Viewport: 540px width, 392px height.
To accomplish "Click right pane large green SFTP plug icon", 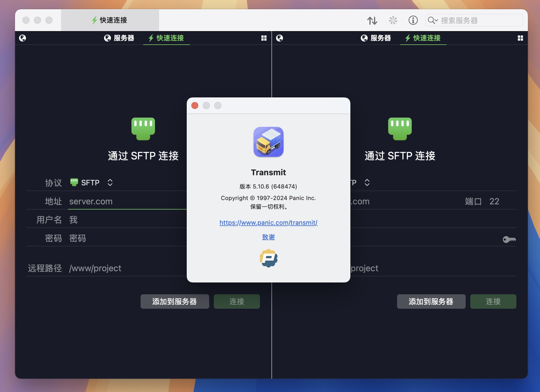I will (400, 129).
